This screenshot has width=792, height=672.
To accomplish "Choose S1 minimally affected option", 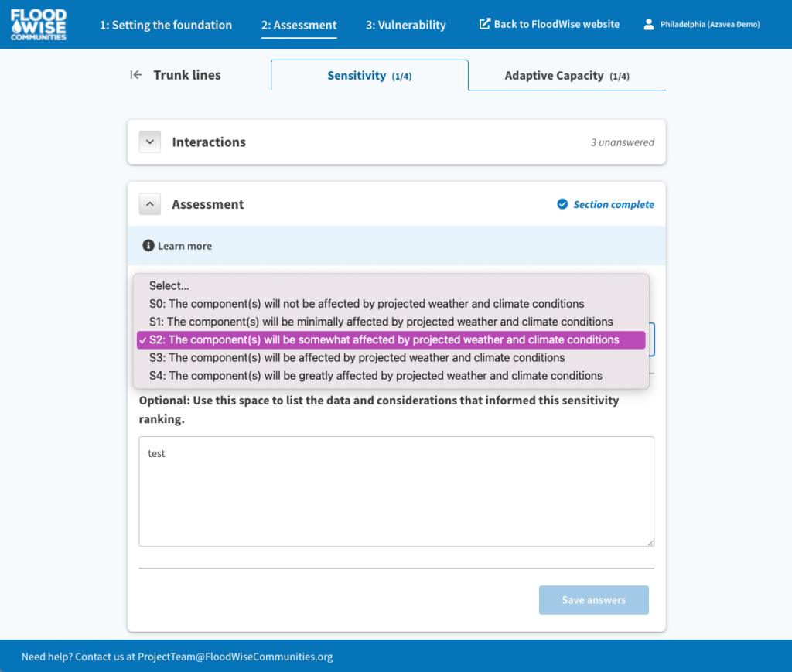I will coord(381,322).
